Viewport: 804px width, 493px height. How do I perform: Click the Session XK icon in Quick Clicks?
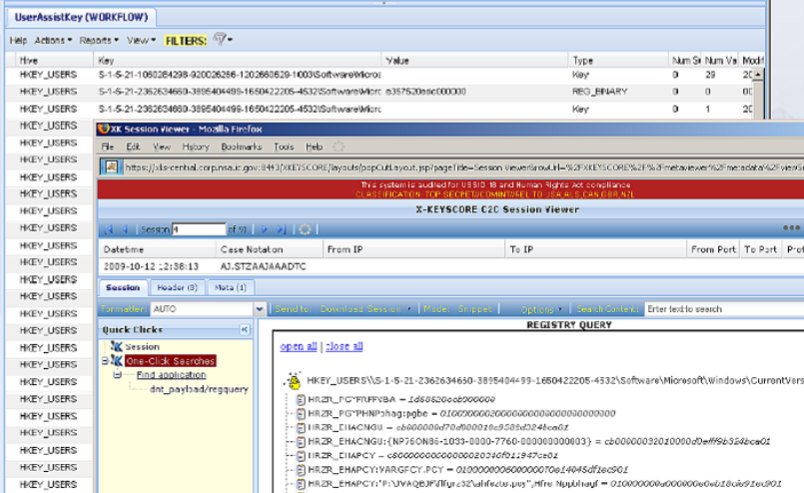(116, 346)
